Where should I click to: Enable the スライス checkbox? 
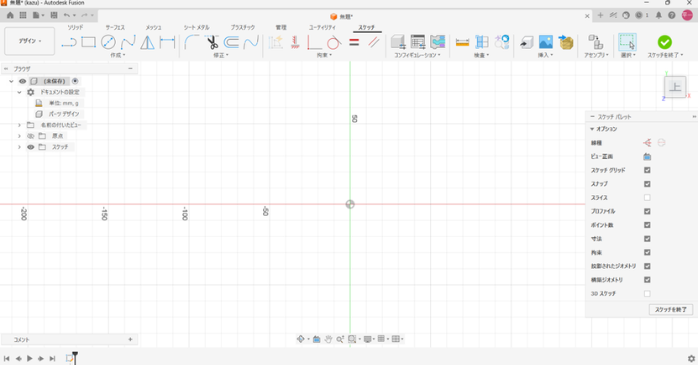(x=647, y=198)
